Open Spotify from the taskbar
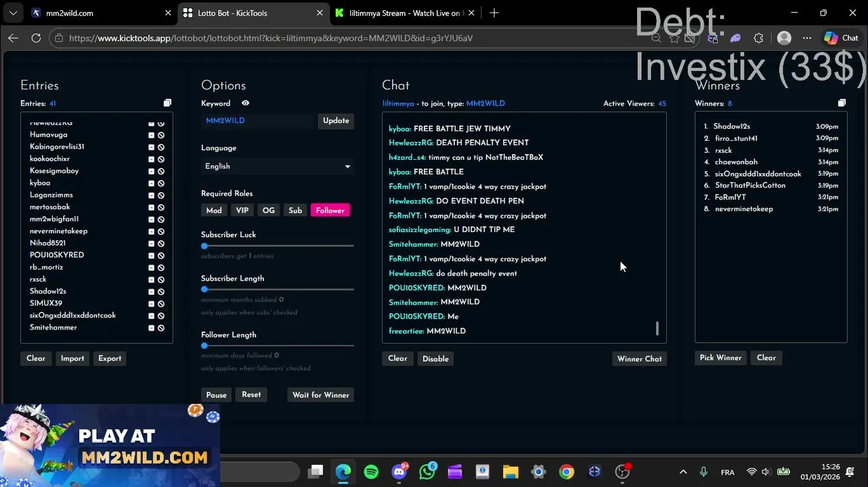868x487 pixels. point(371,472)
